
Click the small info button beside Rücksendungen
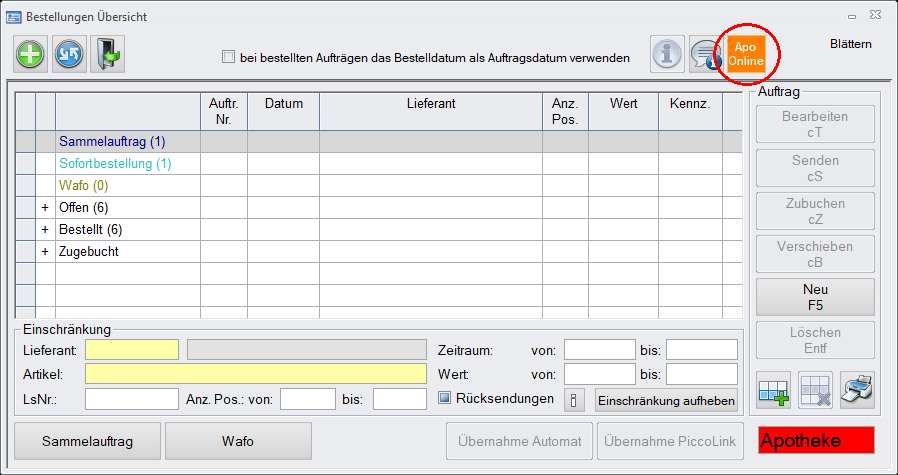[x=574, y=400]
